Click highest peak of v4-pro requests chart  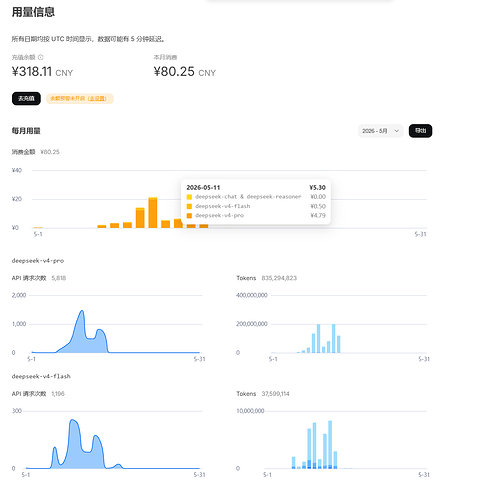pos(82,311)
